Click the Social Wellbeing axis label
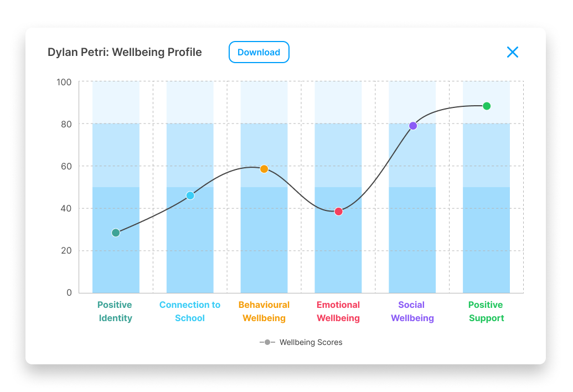 pos(412,310)
